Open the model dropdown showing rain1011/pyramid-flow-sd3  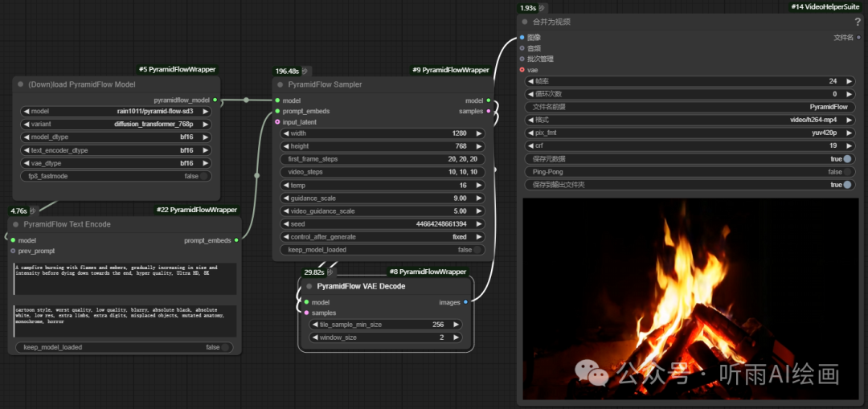point(116,111)
